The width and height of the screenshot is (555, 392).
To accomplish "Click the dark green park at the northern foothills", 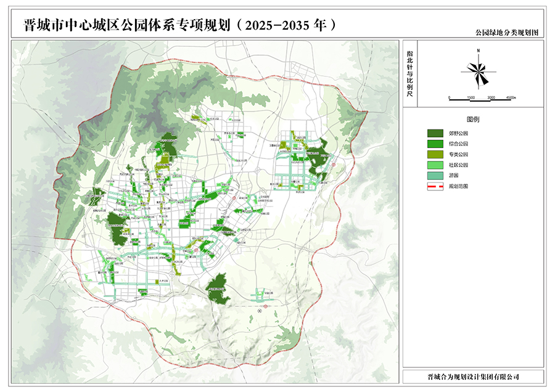I will tap(168, 144).
